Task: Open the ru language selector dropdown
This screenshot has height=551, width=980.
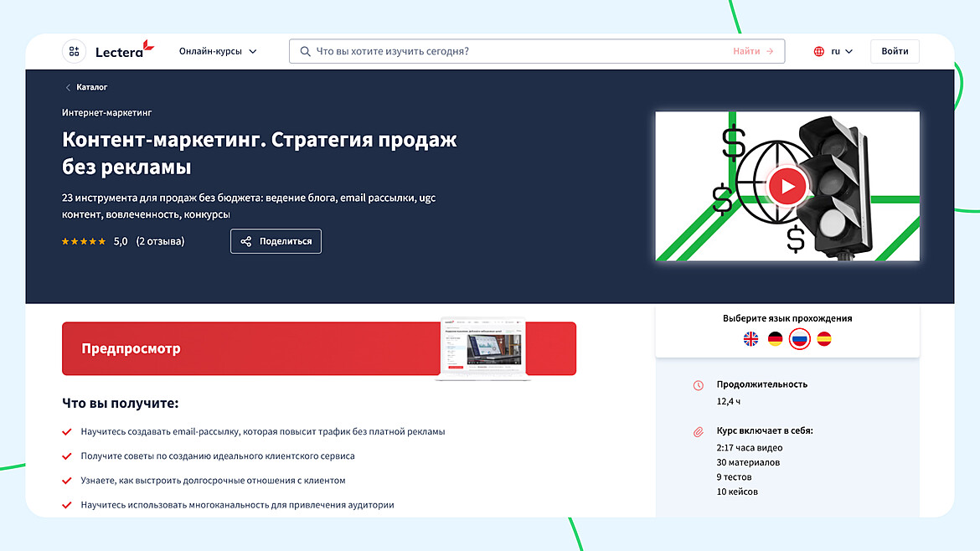Action: click(838, 51)
